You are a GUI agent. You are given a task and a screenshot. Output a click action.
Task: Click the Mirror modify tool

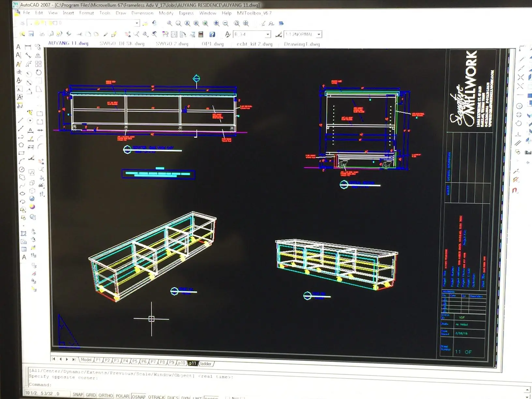point(38,55)
